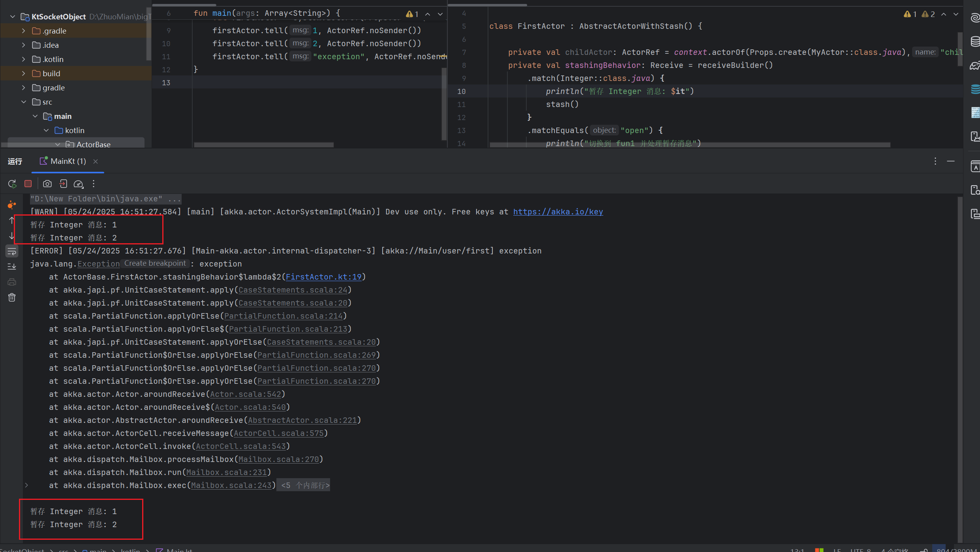Click the exit process icon with red arrow

pos(63,184)
